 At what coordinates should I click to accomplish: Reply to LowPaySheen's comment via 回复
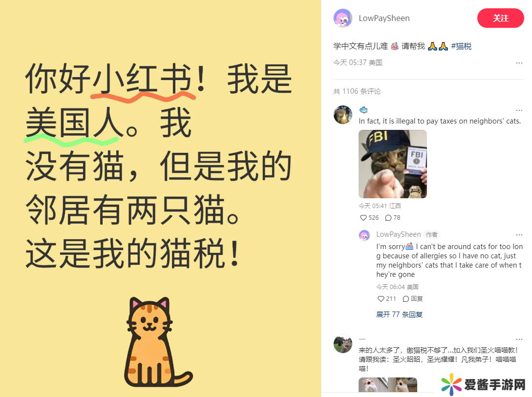coord(413,299)
